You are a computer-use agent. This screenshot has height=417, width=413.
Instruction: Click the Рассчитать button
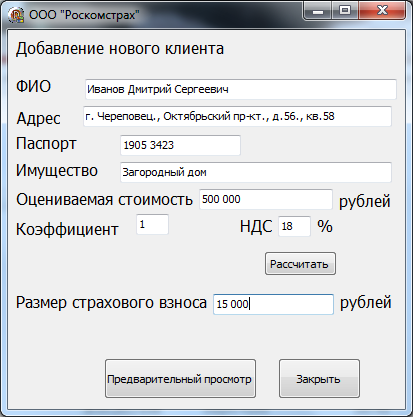(x=300, y=264)
